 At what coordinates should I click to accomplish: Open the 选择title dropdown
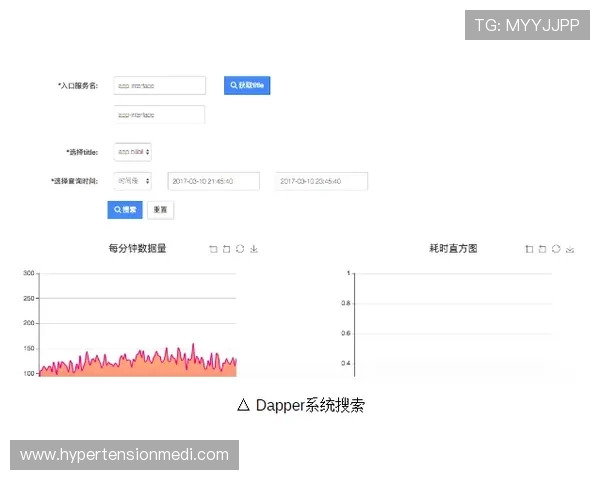[x=132, y=152]
